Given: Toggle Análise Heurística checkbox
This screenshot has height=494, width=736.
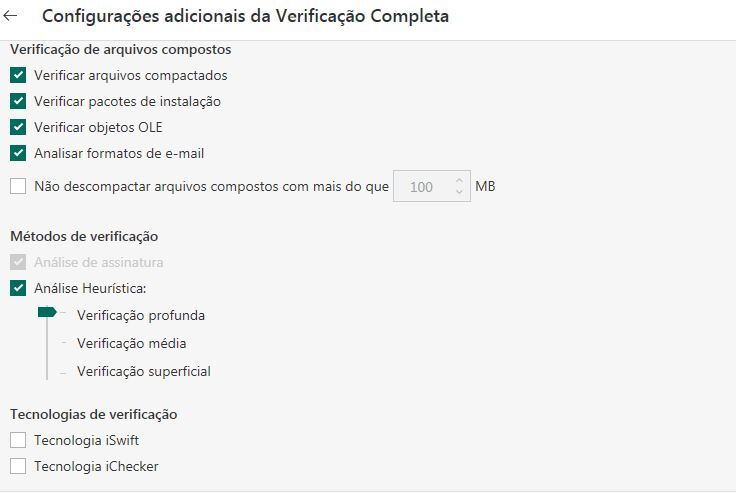Looking at the screenshot, I should 18,288.
